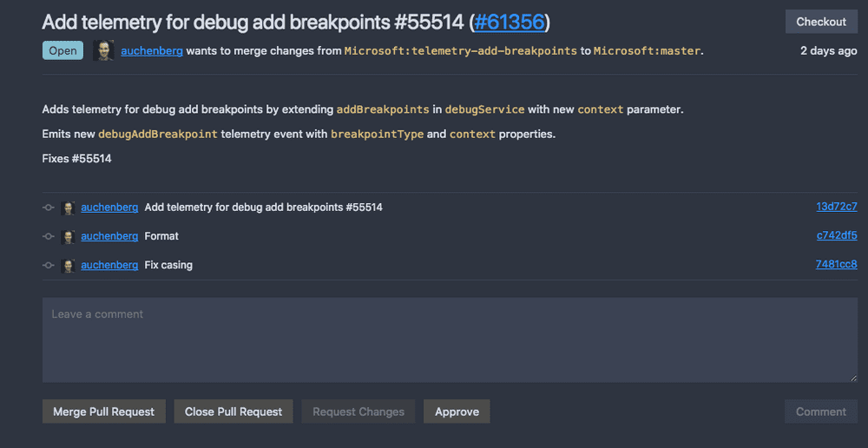Click the Approve button
Viewport: 868px width, 448px height.
457,412
